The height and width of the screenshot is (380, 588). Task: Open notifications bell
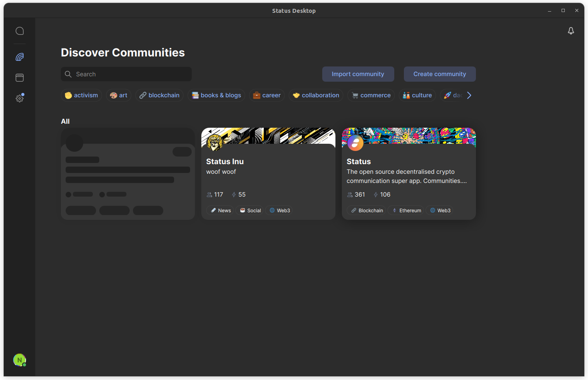tap(571, 31)
